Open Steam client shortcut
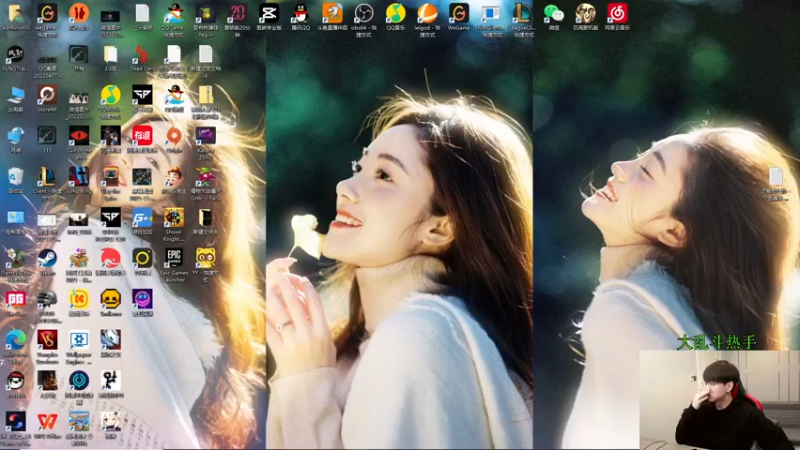 coord(47,259)
